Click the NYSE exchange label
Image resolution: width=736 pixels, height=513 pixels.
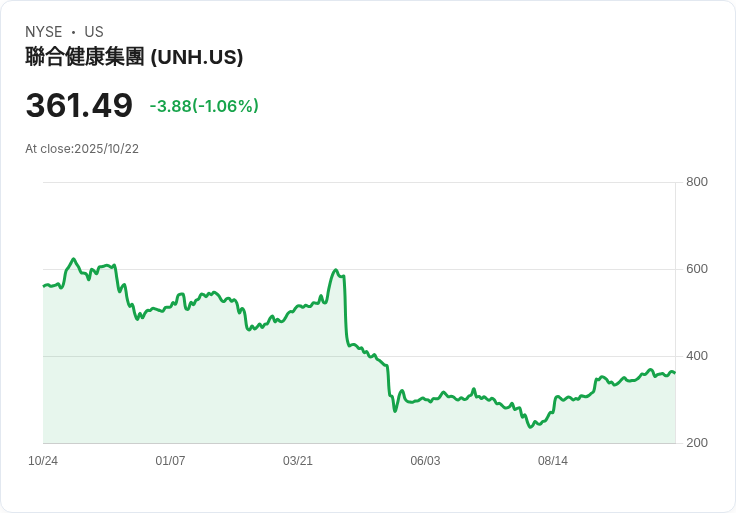coord(44,32)
